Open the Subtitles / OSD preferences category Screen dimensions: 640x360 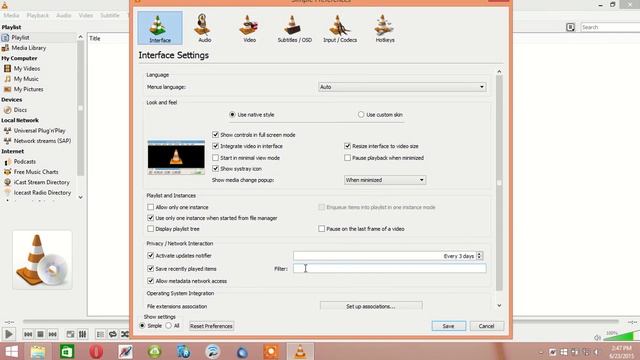(294, 28)
